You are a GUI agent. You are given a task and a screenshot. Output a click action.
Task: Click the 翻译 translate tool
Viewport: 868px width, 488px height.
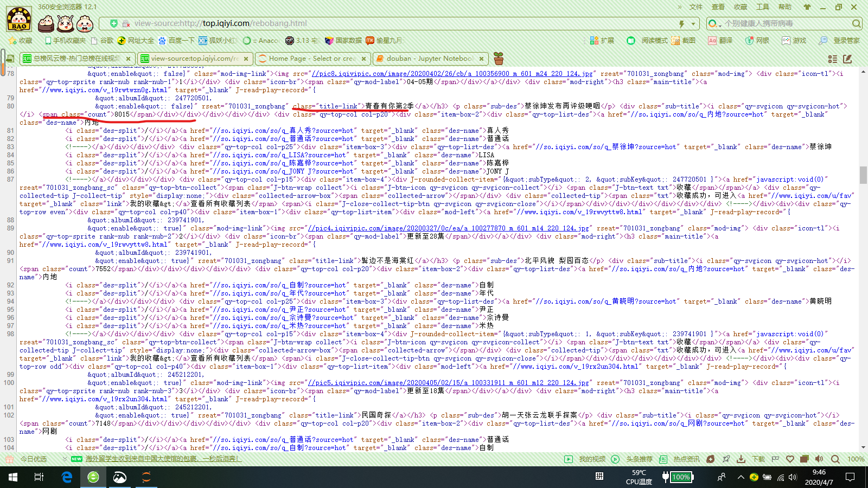(x=720, y=41)
